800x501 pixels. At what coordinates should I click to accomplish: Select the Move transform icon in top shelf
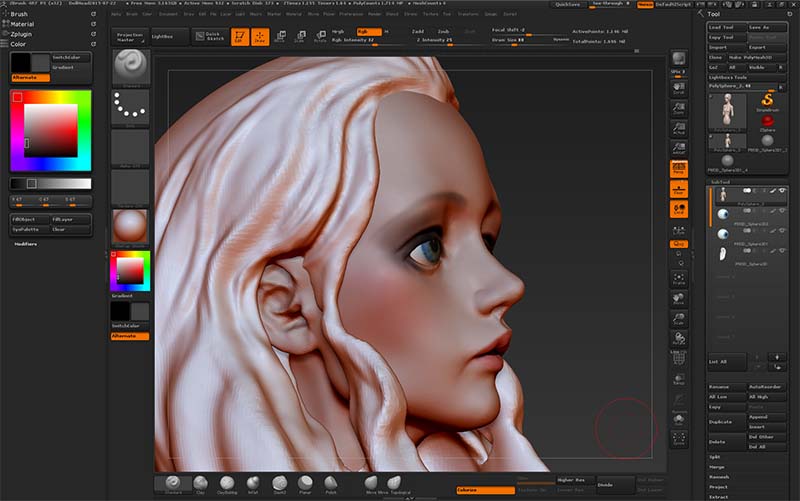pos(280,37)
